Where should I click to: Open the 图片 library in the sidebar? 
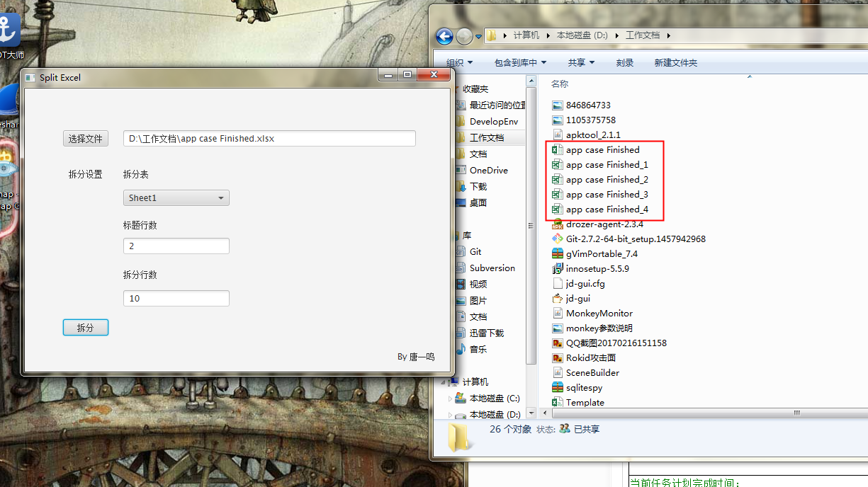(x=471, y=301)
